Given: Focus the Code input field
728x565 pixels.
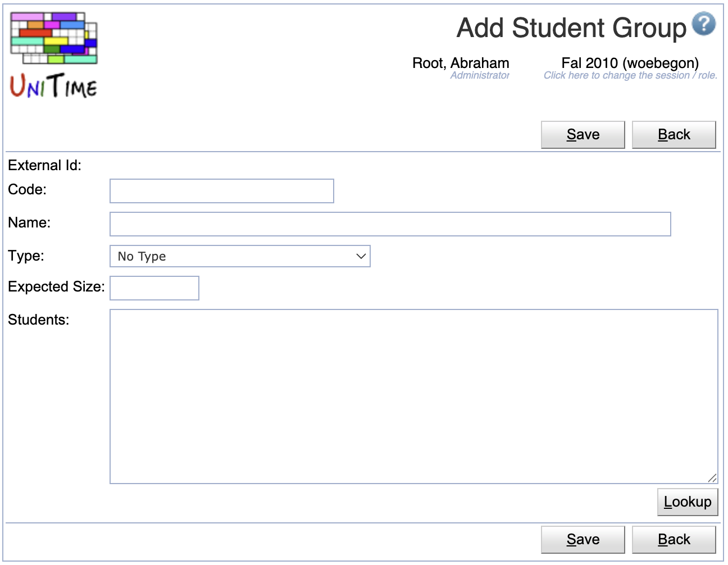Looking at the screenshot, I should [x=221, y=191].
